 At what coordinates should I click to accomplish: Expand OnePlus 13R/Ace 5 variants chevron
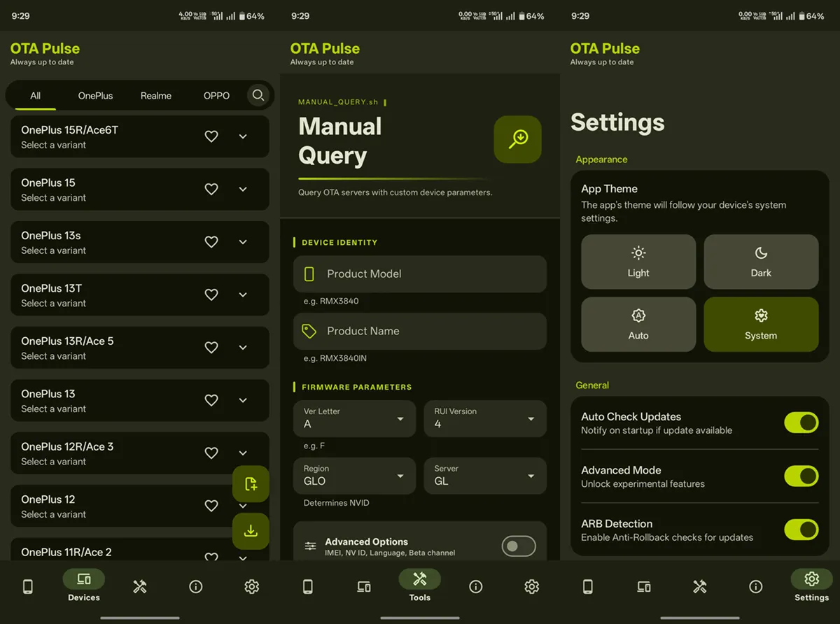coord(243,348)
